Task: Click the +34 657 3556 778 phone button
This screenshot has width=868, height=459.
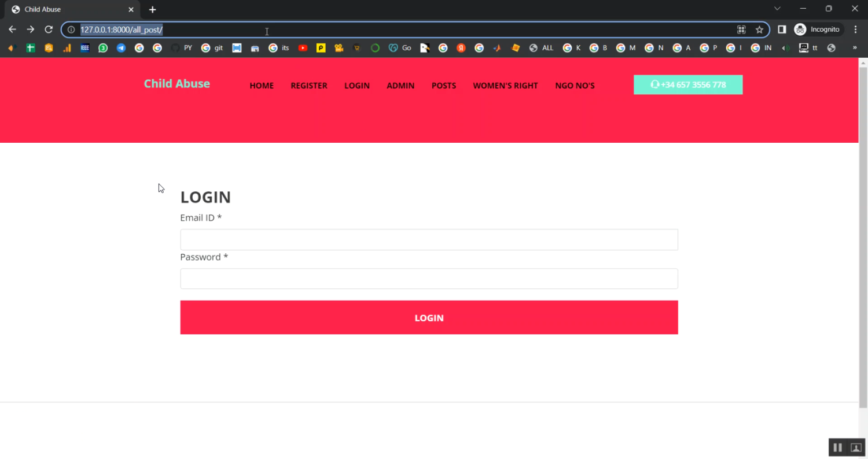Action: pyautogui.click(x=688, y=85)
